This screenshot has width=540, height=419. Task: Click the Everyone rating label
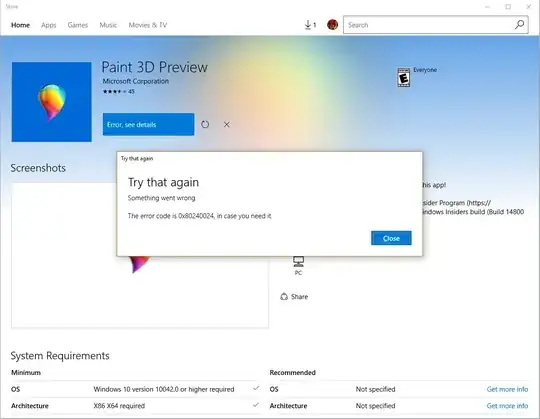click(425, 70)
